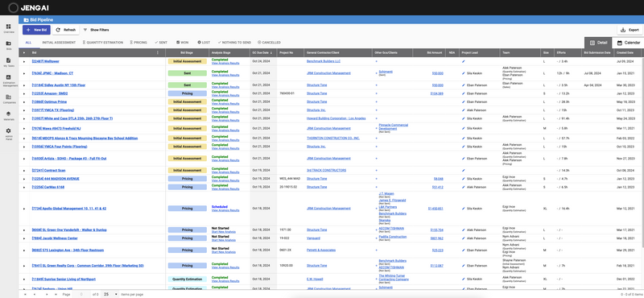
Task: View Analysis Results for Welltower
Action: (x=225, y=63)
